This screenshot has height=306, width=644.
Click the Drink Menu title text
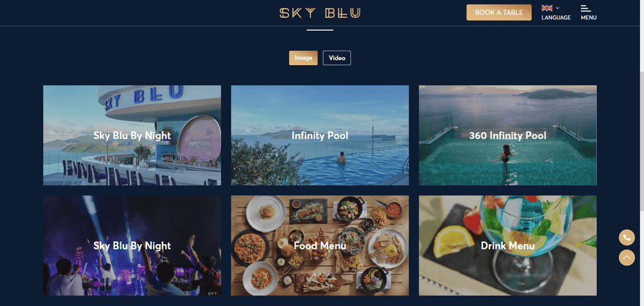click(x=507, y=245)
